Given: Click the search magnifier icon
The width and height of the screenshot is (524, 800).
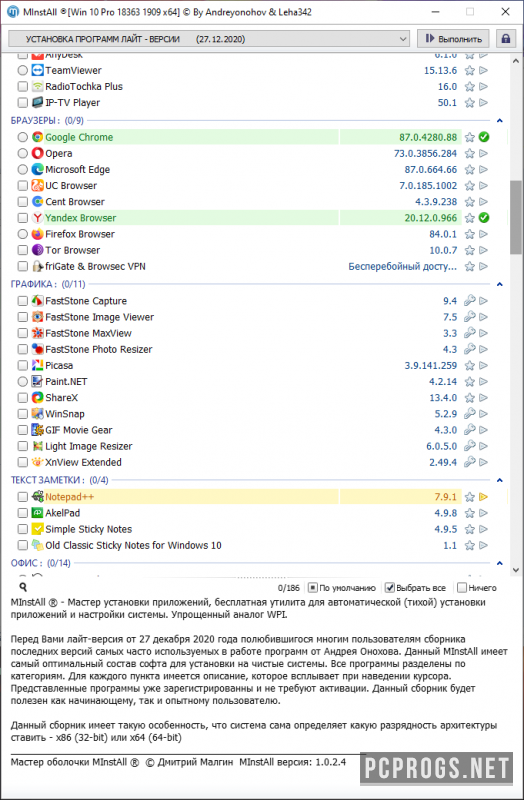Looking at the screenshot, I should [x=23, y=587].
